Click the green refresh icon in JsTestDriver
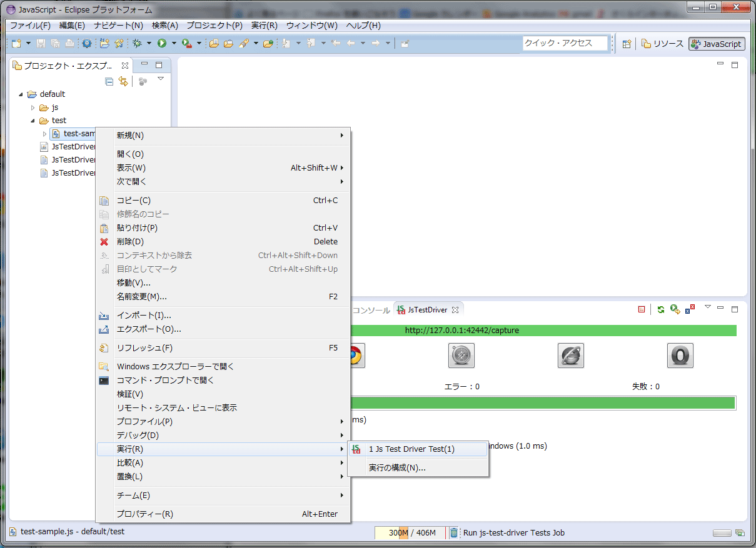The image size is (756, 548). point(661,309)
